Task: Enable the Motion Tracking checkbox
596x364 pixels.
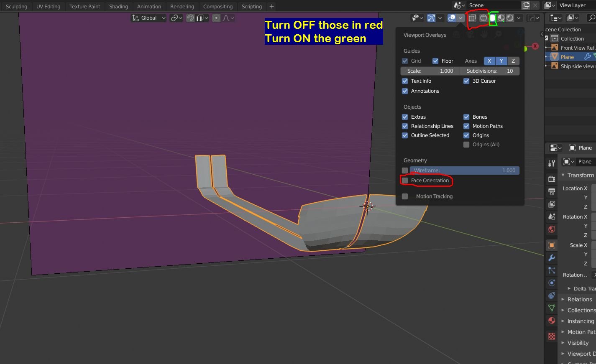Action: coord(405,196)
